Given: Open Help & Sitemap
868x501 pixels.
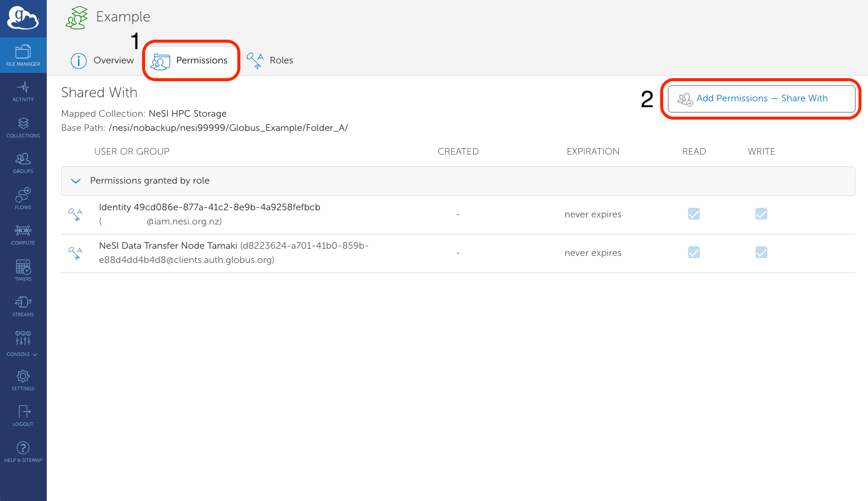Looking at the screenshot, I should coord(23,452).
